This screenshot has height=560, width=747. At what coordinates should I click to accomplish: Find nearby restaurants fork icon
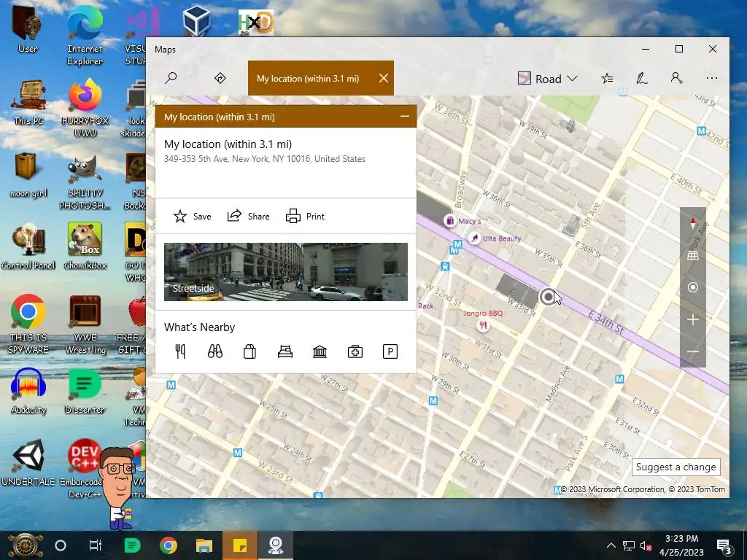click(180, 351)
